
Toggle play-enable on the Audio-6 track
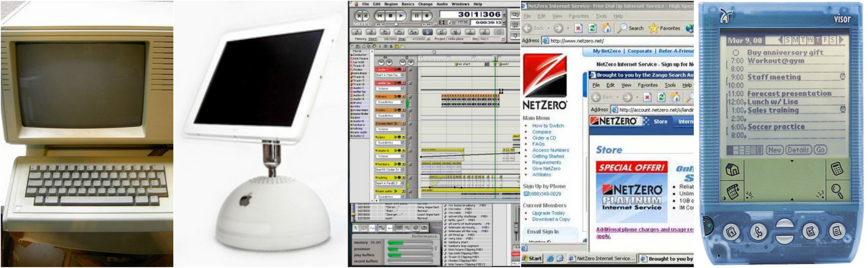click(x=396, y=150)
